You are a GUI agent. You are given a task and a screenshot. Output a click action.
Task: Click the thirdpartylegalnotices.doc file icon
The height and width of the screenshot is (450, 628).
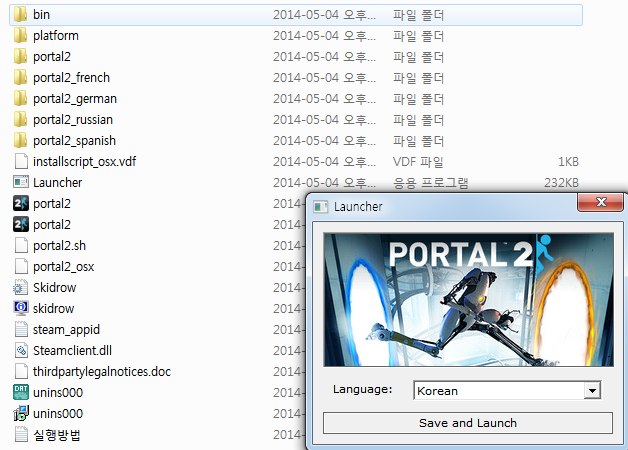[20, 372]
